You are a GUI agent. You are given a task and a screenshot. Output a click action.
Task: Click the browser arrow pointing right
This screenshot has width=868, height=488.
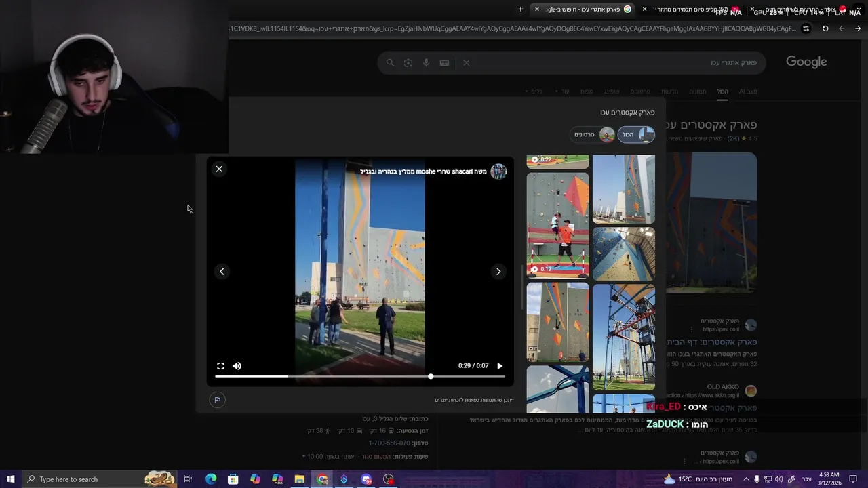(x=858, y=28)
